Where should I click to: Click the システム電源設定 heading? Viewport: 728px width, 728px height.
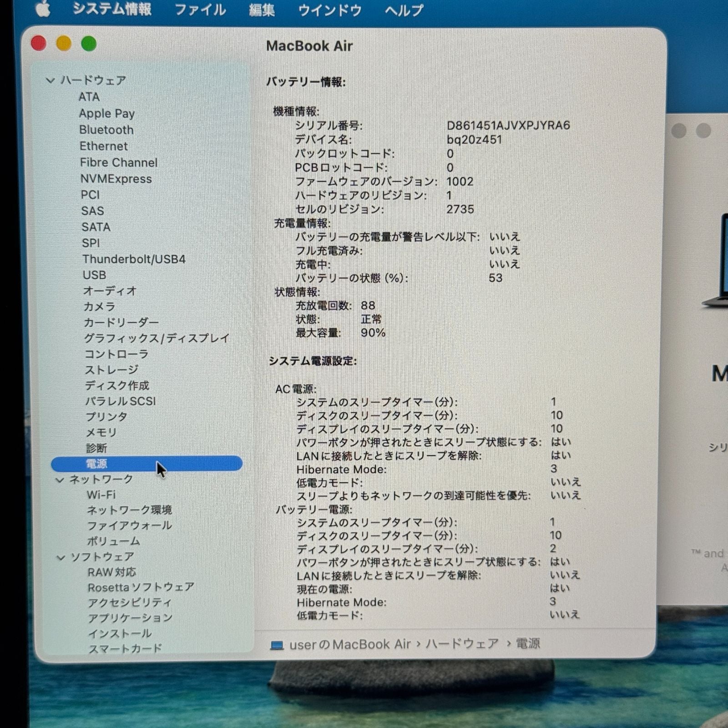pos(313,361)
